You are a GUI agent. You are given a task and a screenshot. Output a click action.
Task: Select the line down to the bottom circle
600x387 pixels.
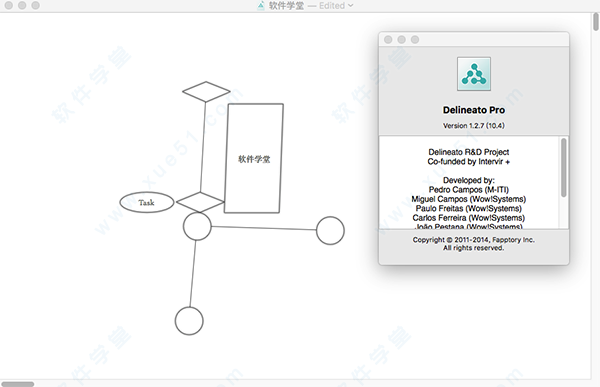(193, 274)
